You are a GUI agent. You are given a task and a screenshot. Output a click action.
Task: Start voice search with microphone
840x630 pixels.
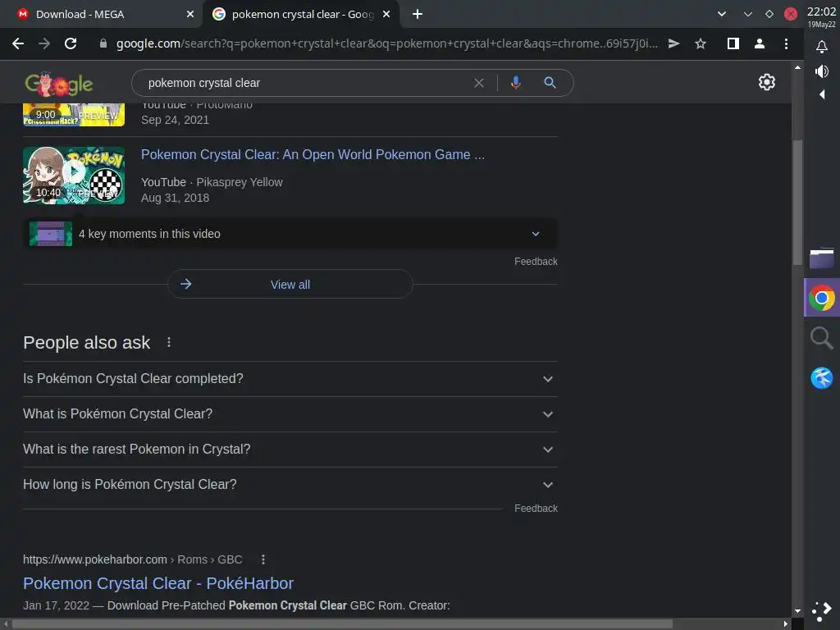pos(516,83)
